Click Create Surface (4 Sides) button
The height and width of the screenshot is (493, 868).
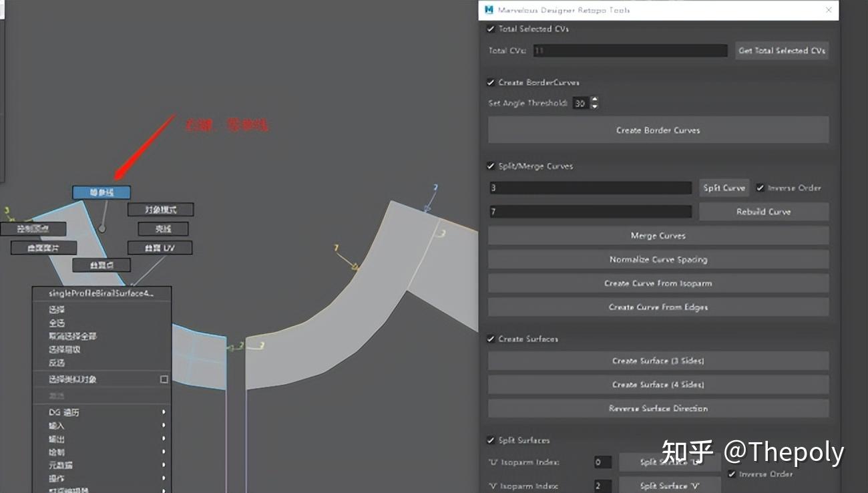click(x=658, y=385)
